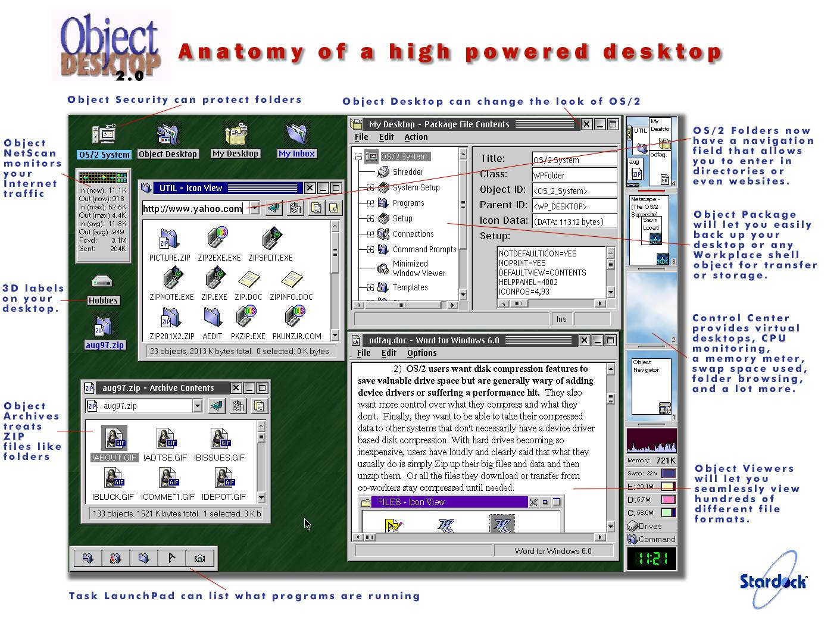
Task: Click scroll-down arrow in UTIL window
Action: 335,336
